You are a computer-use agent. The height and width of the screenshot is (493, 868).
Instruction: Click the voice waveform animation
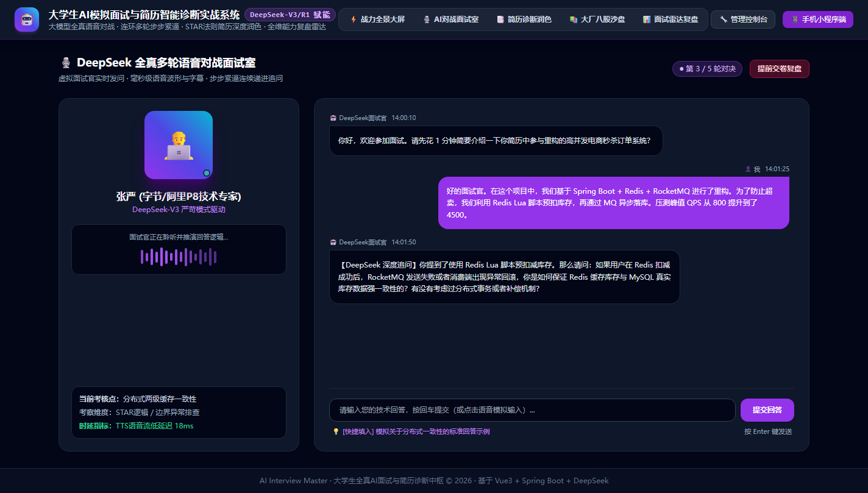pyautogui.click(x=179, y=257)
